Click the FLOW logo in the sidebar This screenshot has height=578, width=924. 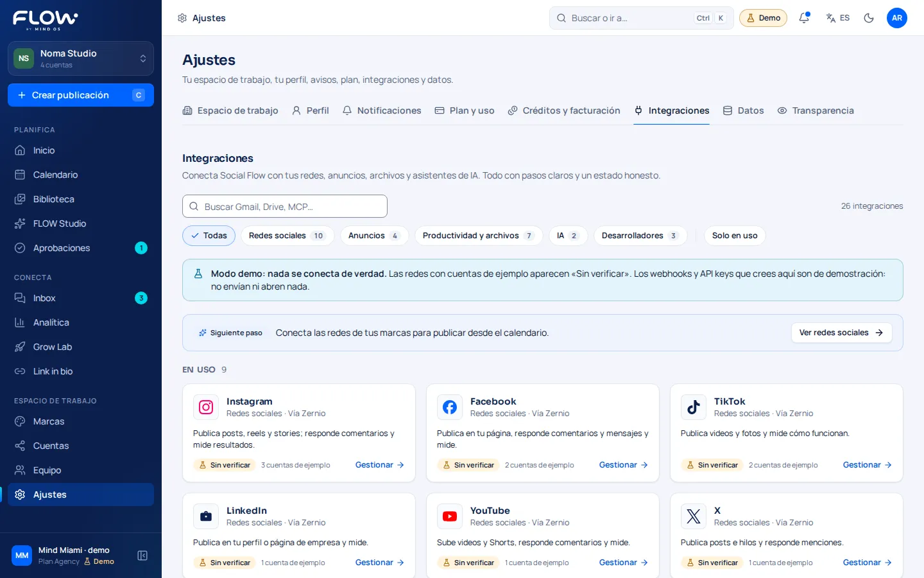tap(46, 20)
